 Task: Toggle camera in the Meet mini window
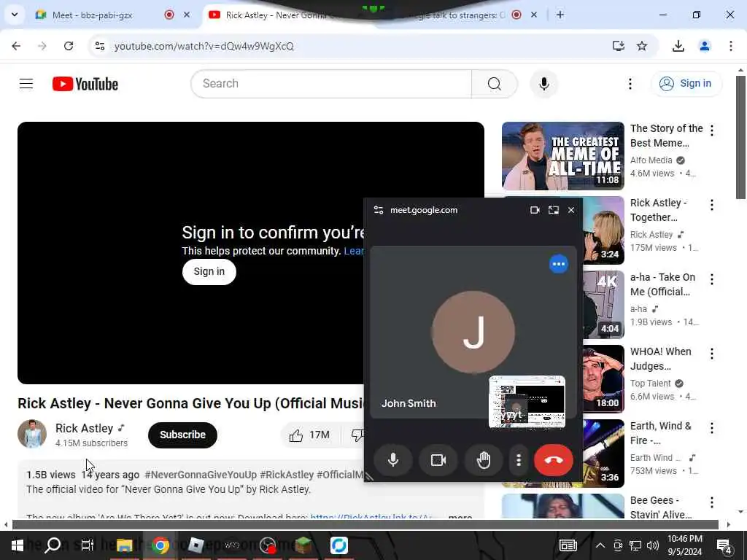point(438,459)
